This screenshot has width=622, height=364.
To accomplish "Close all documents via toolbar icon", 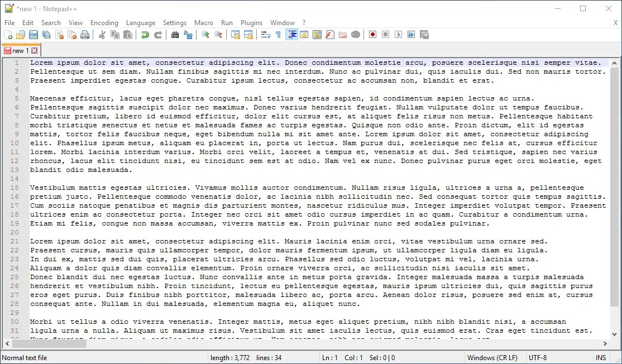I will pyautogui.click(x=72, y=35).
